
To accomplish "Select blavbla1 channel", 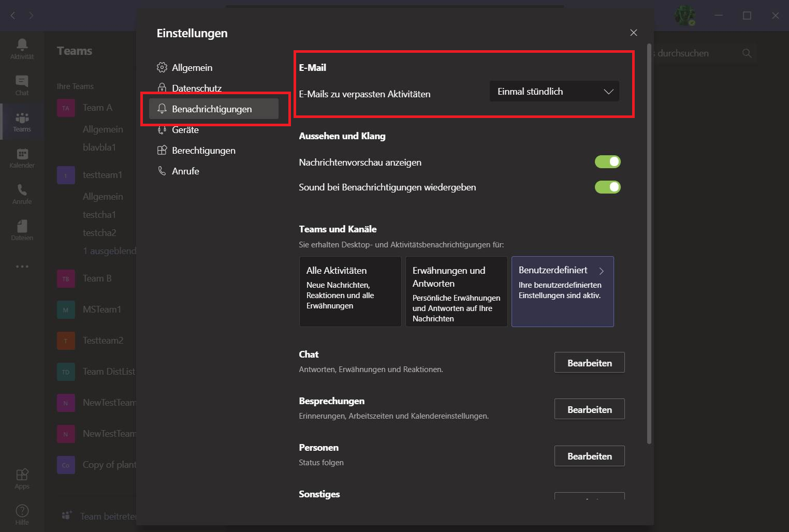I will [x=99, y=147].
